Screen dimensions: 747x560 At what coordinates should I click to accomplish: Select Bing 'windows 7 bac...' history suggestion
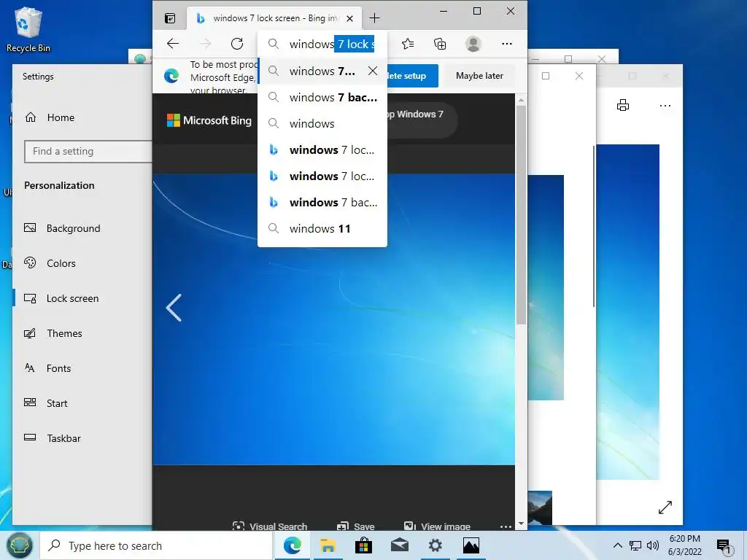point(322,202)
